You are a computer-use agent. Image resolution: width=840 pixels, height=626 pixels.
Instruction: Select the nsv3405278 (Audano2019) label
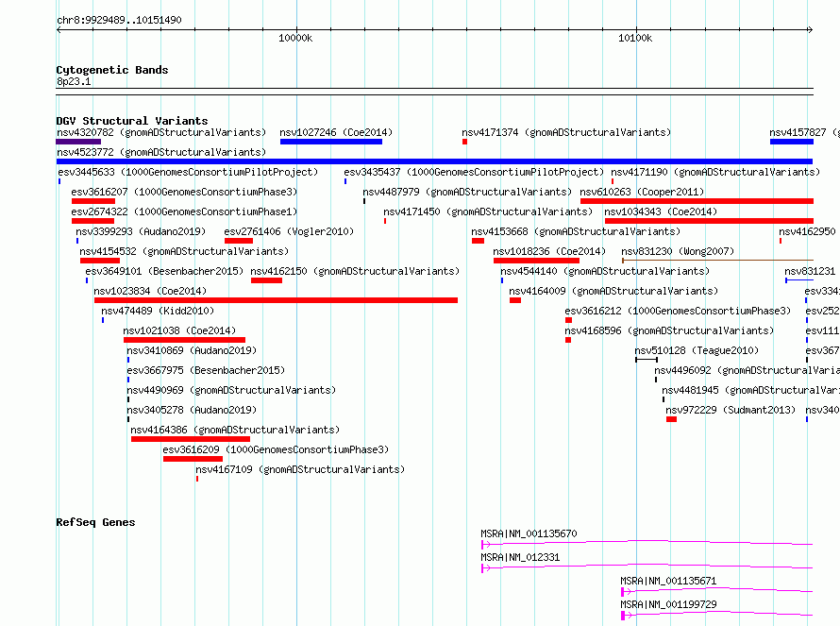[192, 410]
